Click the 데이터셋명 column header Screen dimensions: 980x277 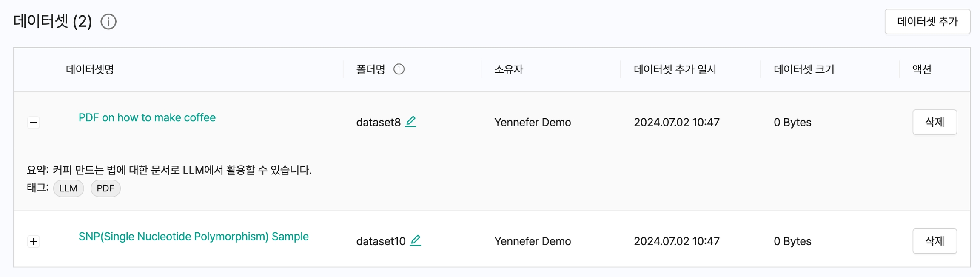tap(90, 69)
